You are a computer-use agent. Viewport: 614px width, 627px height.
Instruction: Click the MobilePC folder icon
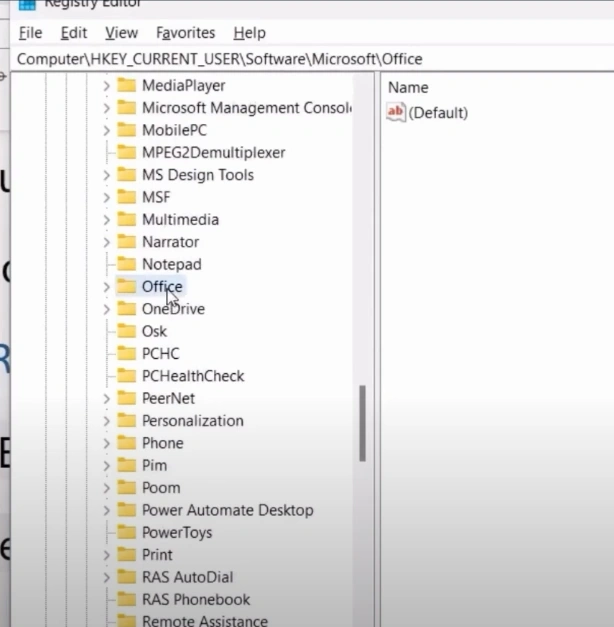coord(126,130)
